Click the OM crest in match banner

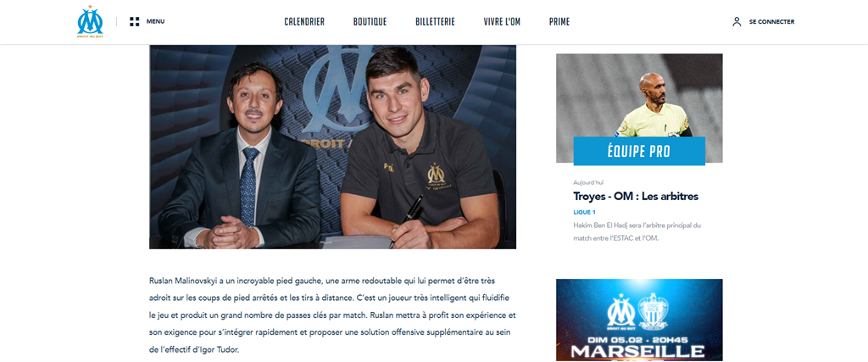click(x=621, y=310)
